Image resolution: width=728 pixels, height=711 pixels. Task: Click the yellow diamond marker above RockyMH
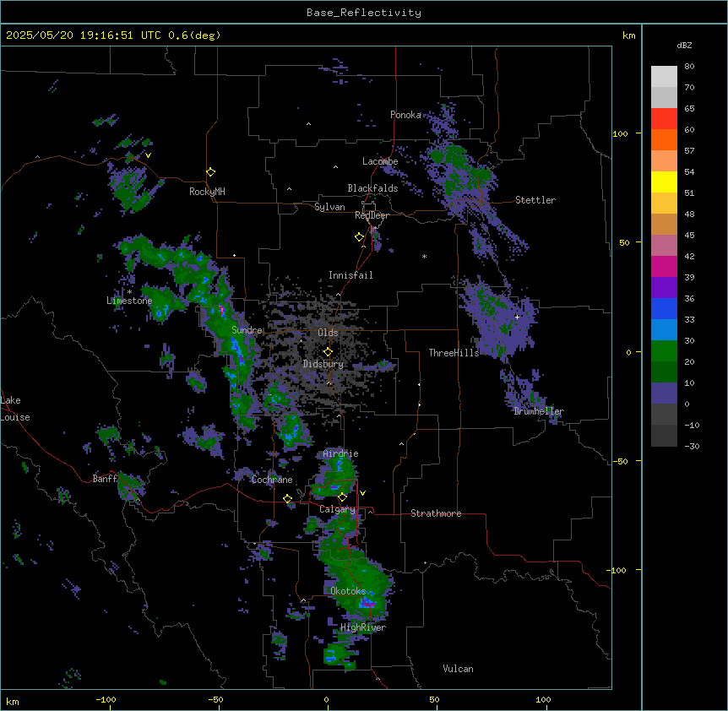click(x=210, y=172)
